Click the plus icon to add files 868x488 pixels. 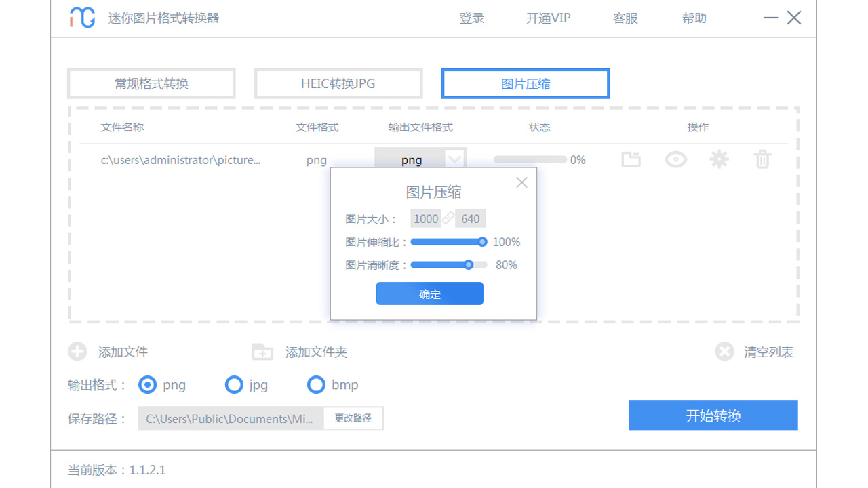(x=77, y=352)
